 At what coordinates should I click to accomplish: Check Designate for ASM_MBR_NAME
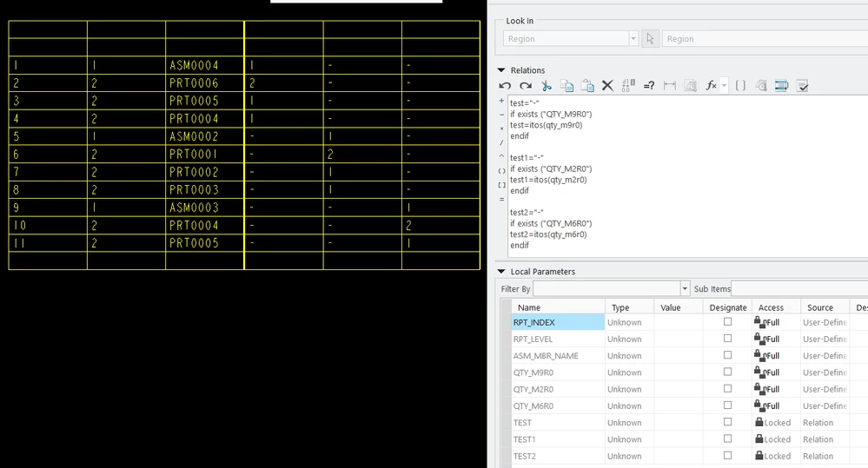(x=727, y=355)
